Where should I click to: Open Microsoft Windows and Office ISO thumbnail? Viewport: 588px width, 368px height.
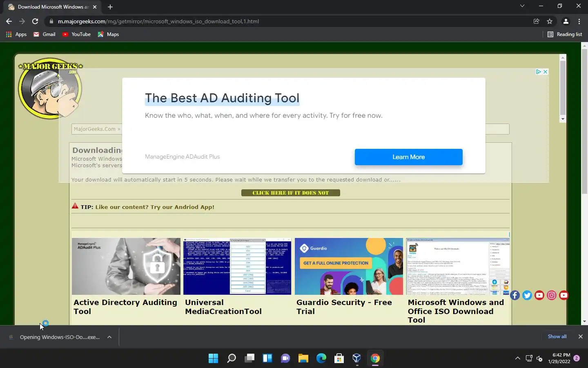point(459,266)
